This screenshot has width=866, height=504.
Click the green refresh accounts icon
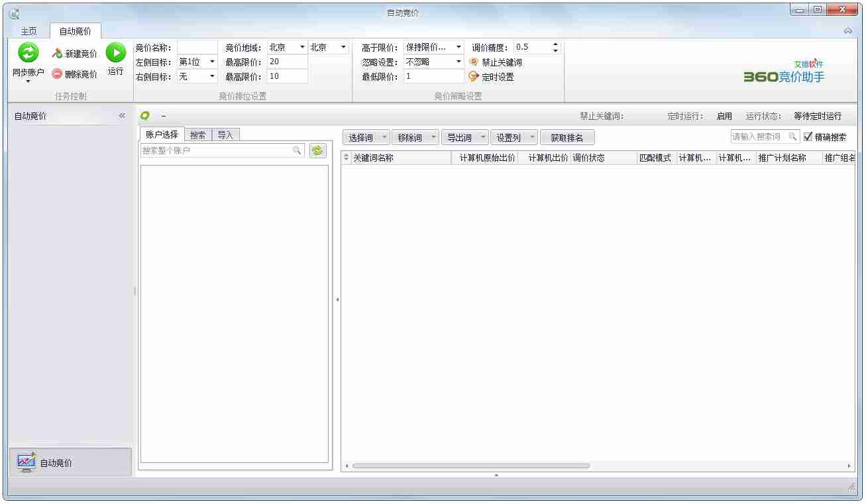[x=318, y=151]
